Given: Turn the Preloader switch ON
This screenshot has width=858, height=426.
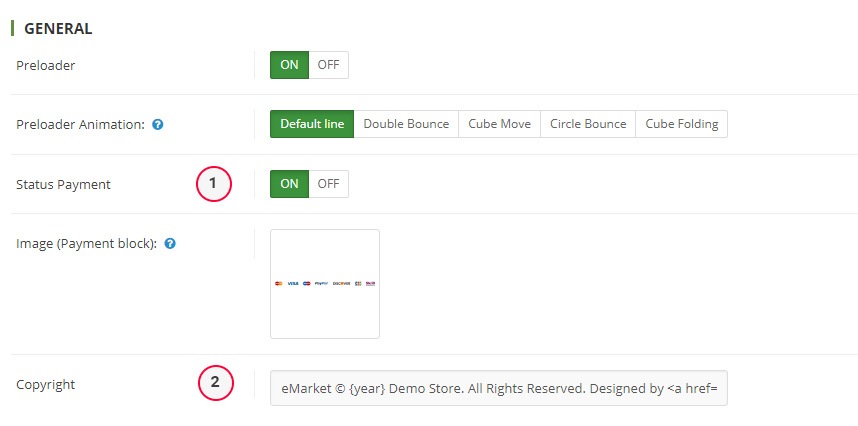Looking at the screenshot, I should point(289,65).
